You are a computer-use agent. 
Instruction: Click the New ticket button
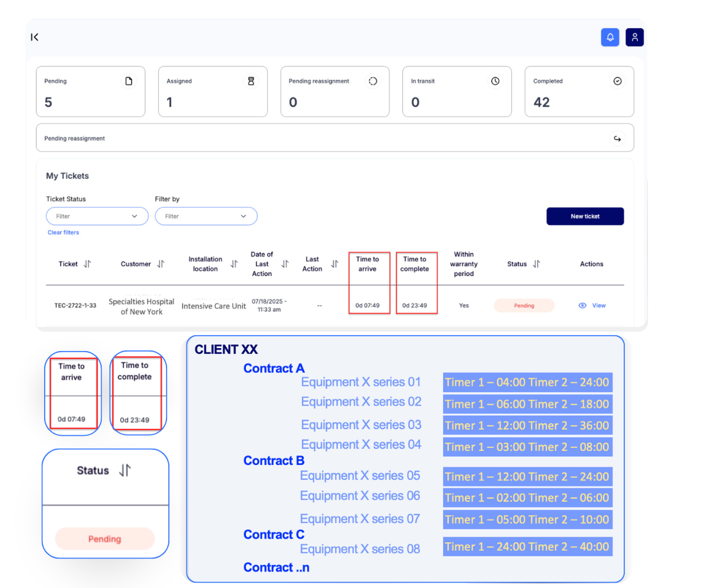click(585, 216)
